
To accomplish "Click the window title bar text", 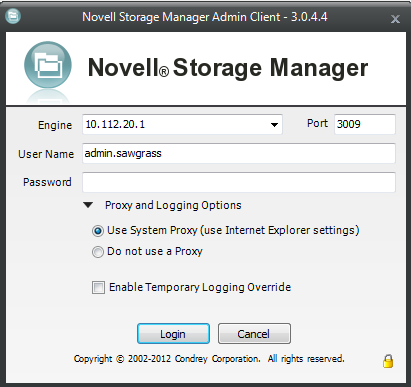I will click(x=205, y=17).
